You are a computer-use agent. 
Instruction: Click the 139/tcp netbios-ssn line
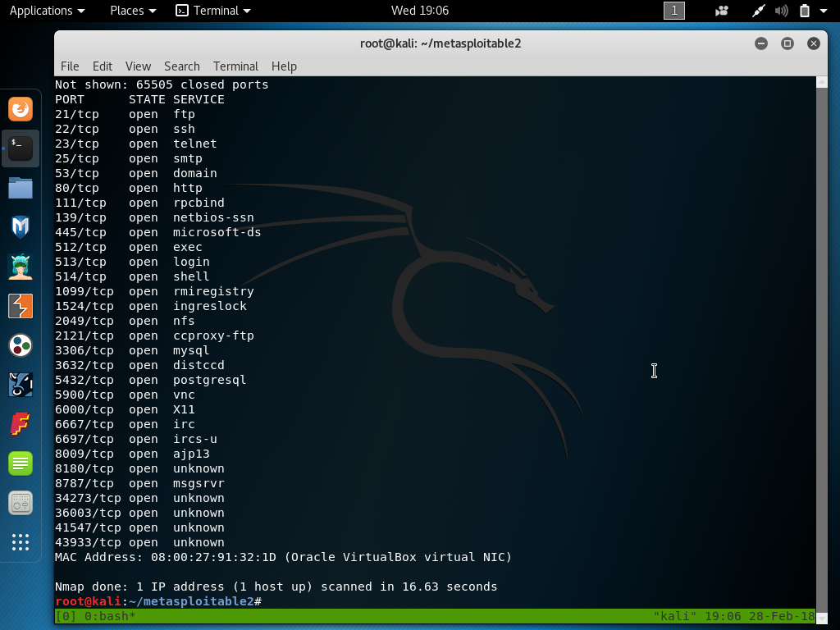(x=154, y=217)
